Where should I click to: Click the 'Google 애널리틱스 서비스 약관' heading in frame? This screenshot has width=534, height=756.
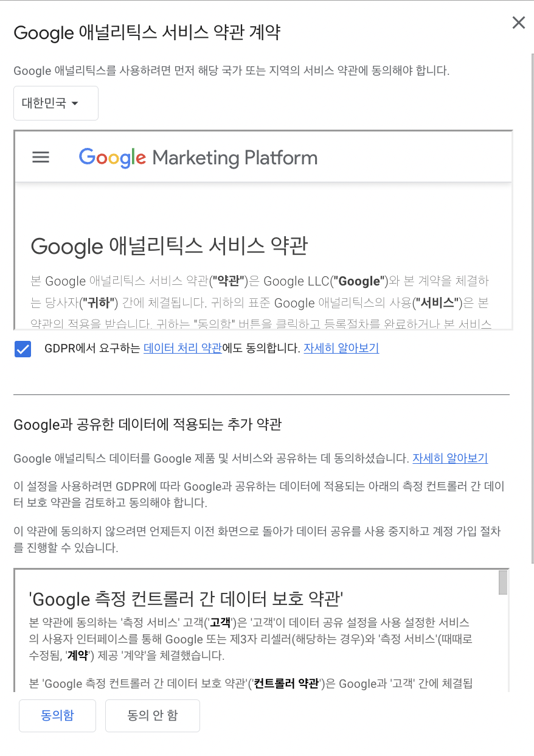[x=169, y=247]
